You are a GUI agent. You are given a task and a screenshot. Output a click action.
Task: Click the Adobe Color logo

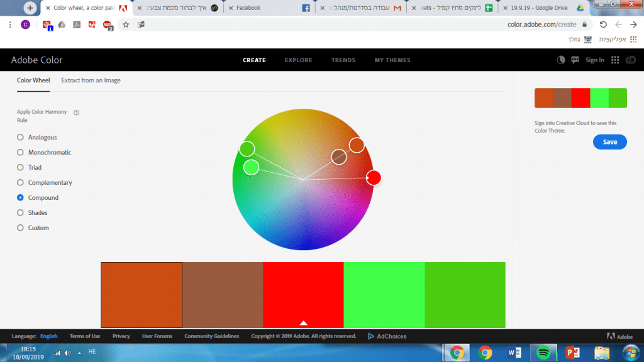[36, 60]
